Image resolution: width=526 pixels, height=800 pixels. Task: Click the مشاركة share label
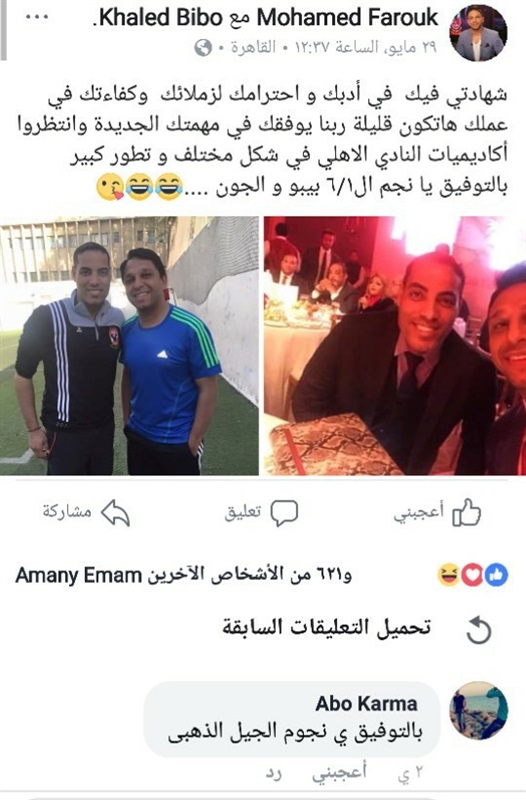(67, 511)
